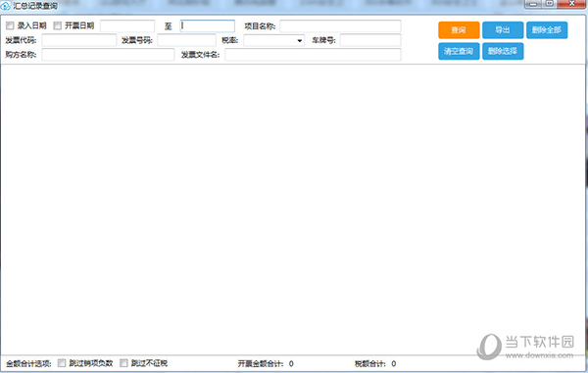This screenshot has width=588, height=373.
Task: Maximize the 汇总记录查询 window
Action: pyautogui.click(x=550, y=4)
